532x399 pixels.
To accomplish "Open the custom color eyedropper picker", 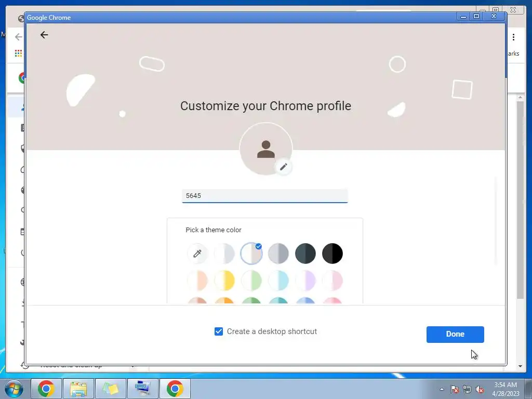I will click(x=197, y=254).
